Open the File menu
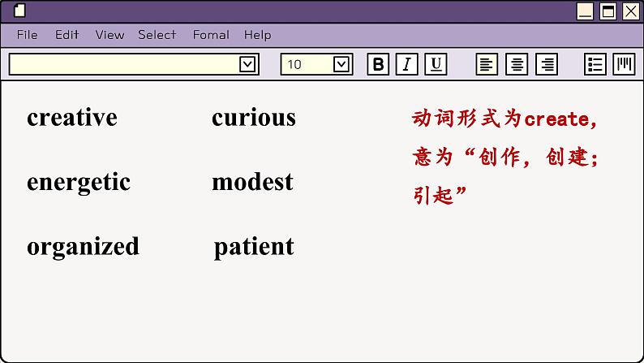The width and height of the screenshot is (644, 363). tap(28, 35)
